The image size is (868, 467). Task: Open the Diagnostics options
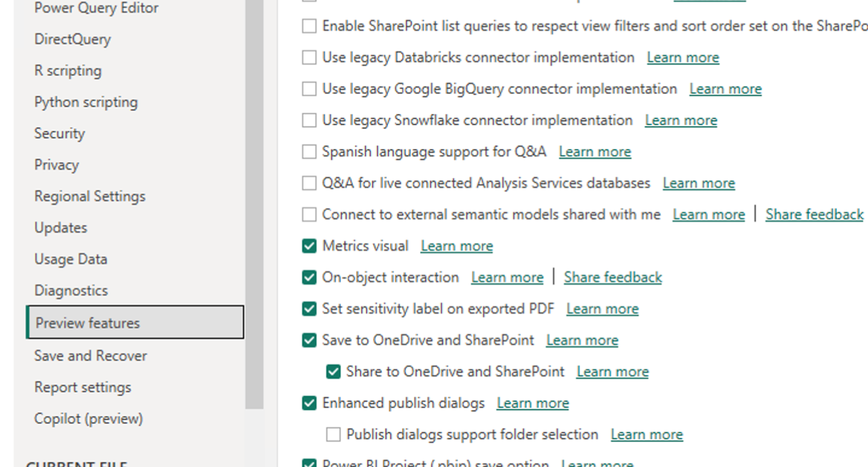click(71, 290)
